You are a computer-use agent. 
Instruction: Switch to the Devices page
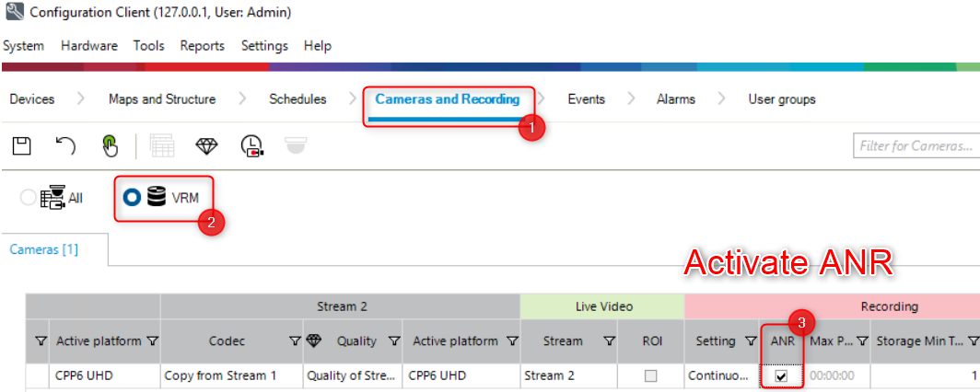32,99
